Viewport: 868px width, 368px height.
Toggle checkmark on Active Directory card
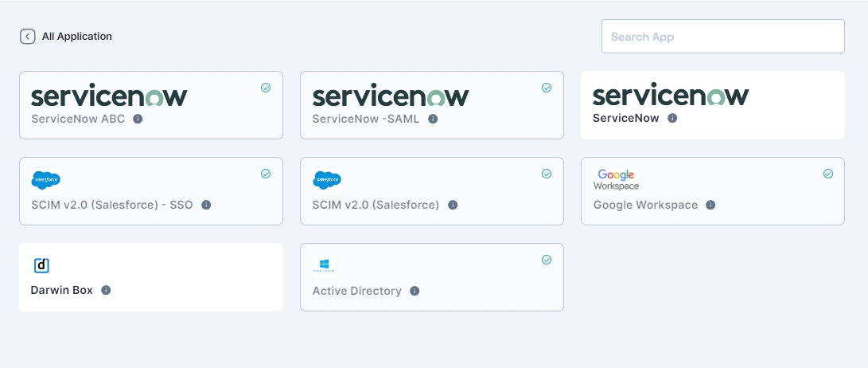click(x=547, y=260)
